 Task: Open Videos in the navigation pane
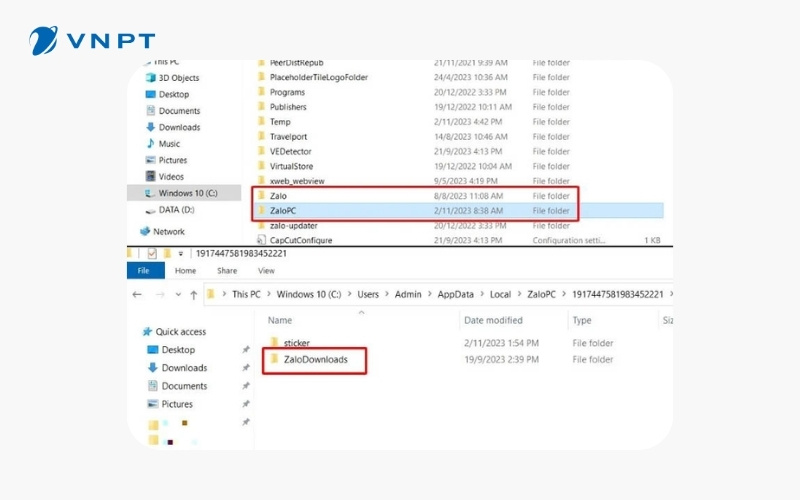(x=171, y=177)
